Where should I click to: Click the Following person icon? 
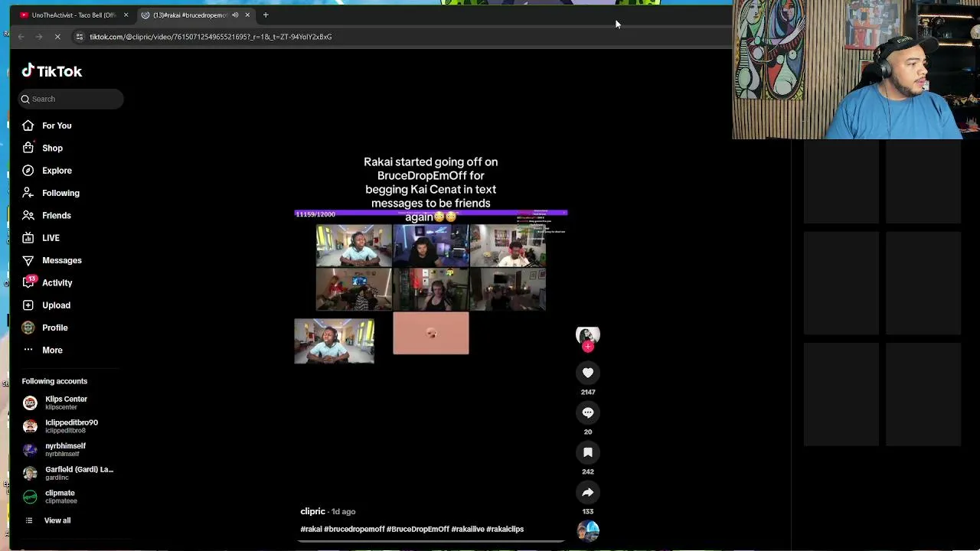[x=28, y=193]
